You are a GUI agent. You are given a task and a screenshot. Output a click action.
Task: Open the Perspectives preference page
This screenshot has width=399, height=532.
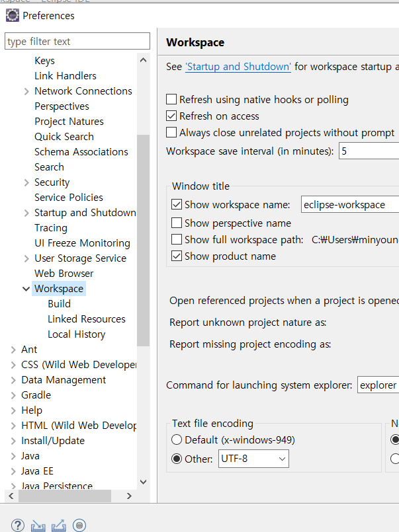(62, 106)
